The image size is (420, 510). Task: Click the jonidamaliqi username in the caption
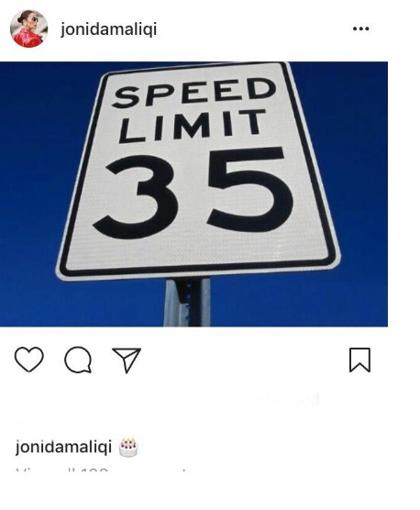[63, 447]
